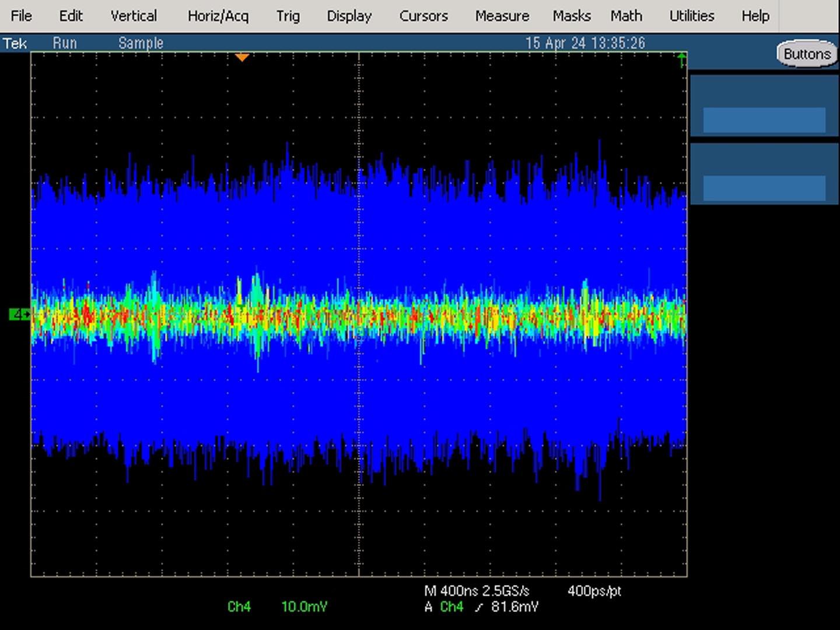
Task: Click the lower blank side panel button
Action: pos(764,188)
